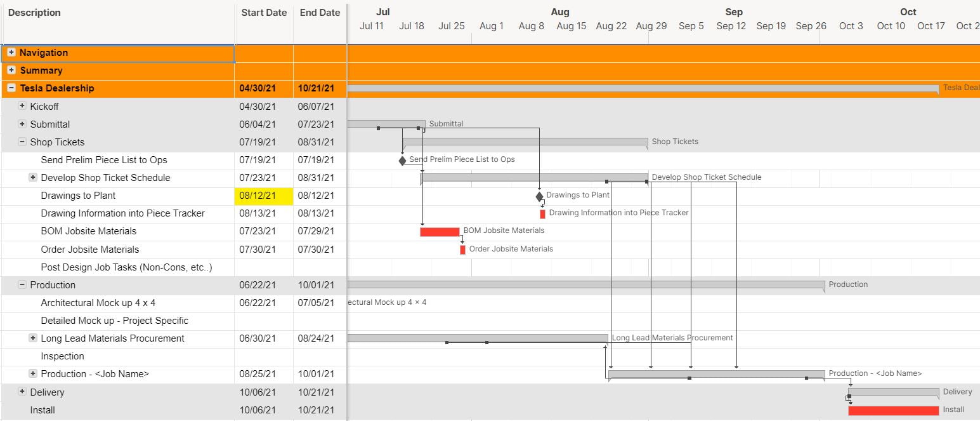Select the yellow highlighted Start Date cell
This screenshot has width=980, height=421.
pyautogui.click(x=264, y=196)
